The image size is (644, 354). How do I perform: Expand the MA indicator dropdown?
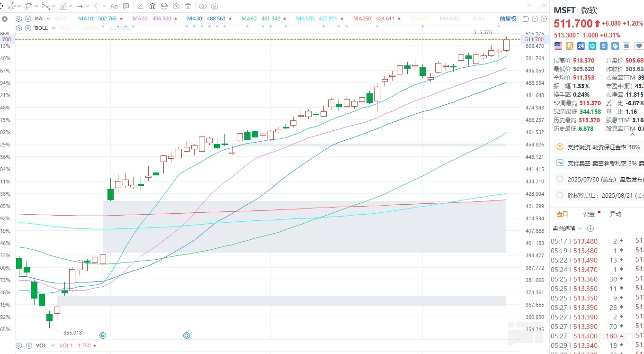tap(49, 19)
